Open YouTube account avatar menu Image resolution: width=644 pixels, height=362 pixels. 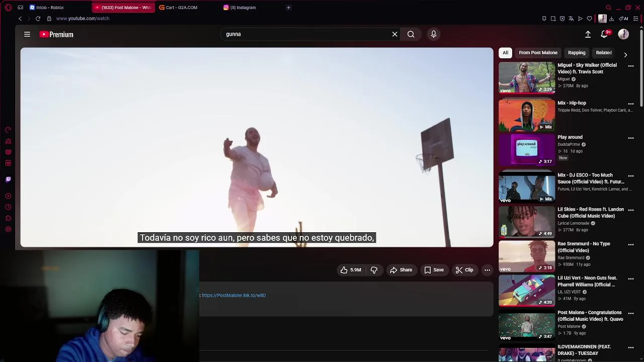coord(623,34)
